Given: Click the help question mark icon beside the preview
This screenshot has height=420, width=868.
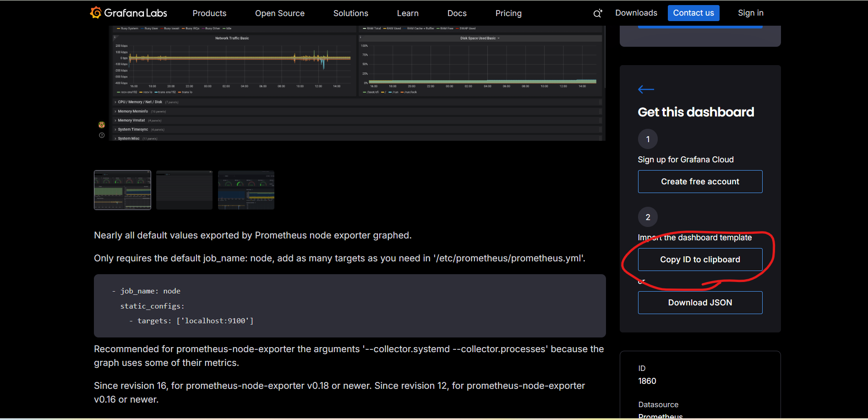Looking at the screenshot, I should (102, 135).
